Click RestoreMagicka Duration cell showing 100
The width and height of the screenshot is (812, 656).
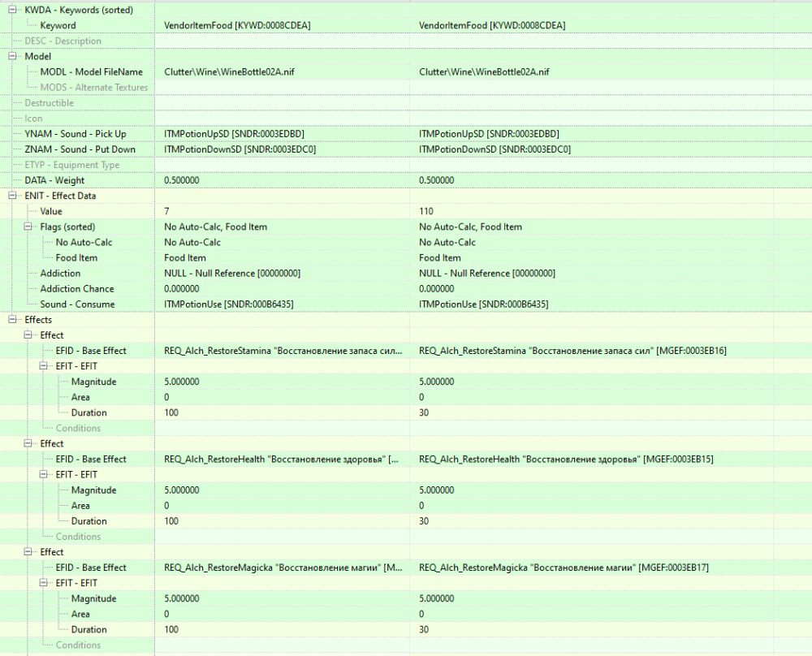283,629
